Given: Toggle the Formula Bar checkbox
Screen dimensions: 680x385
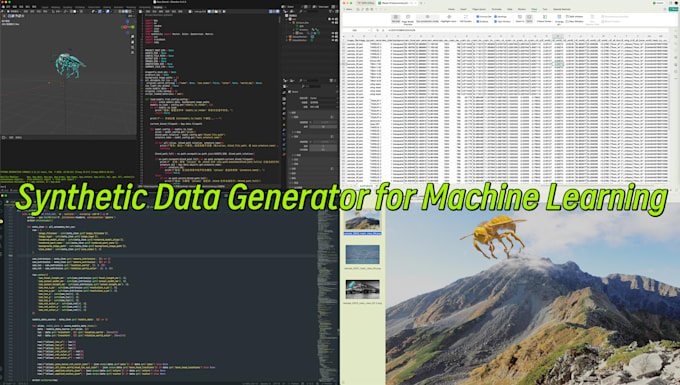Looking at the screenshot, I should tap(484, 16).
